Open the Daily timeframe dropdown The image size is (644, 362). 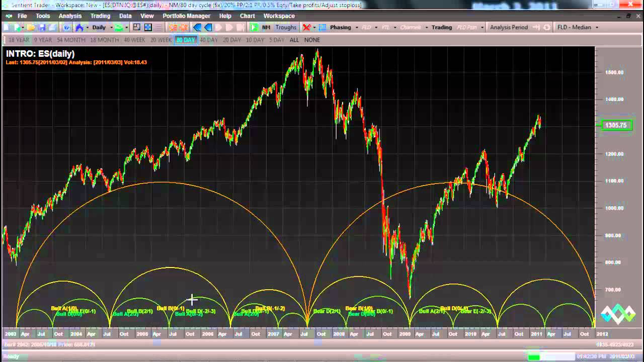(x=102, y=27)
